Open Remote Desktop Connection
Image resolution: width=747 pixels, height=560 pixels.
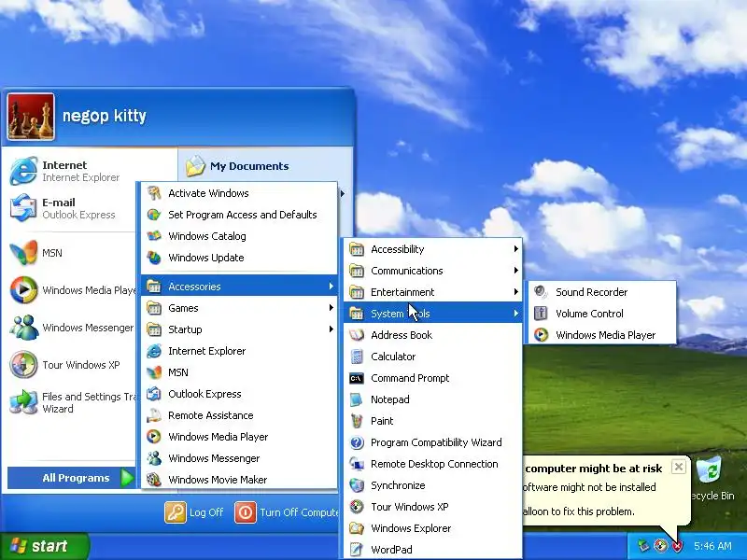pos(432,464)
